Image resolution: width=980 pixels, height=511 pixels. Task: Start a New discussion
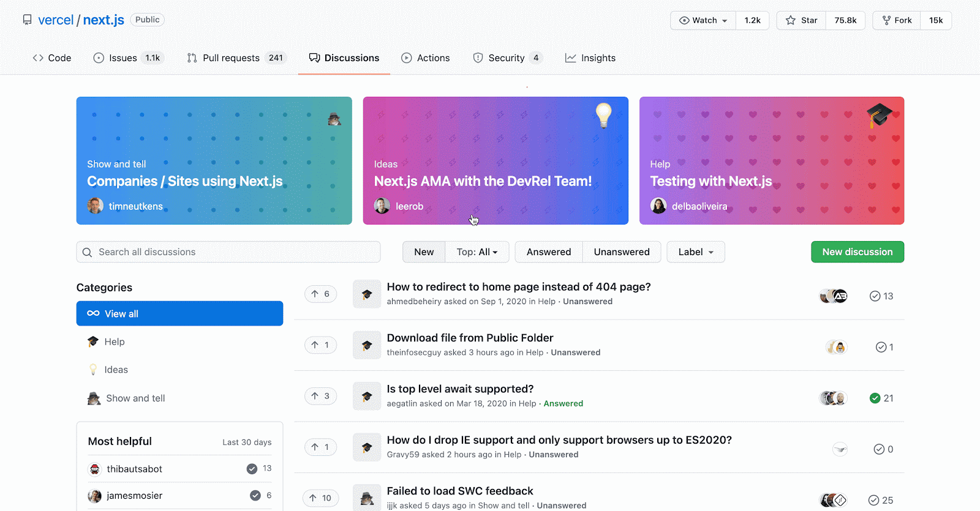(x=858, y=252)
